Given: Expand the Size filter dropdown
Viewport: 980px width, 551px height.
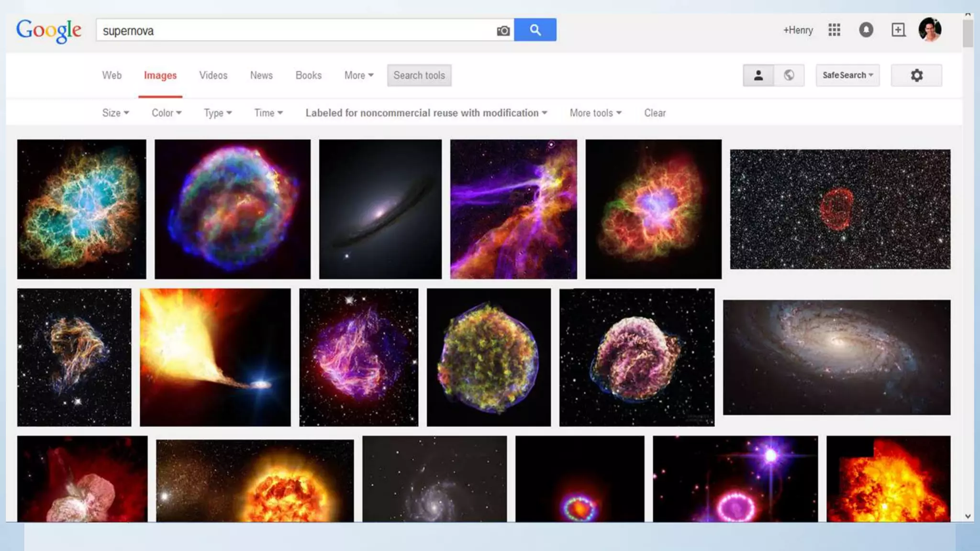Looking at the screenshot, I should coord(115,113).
